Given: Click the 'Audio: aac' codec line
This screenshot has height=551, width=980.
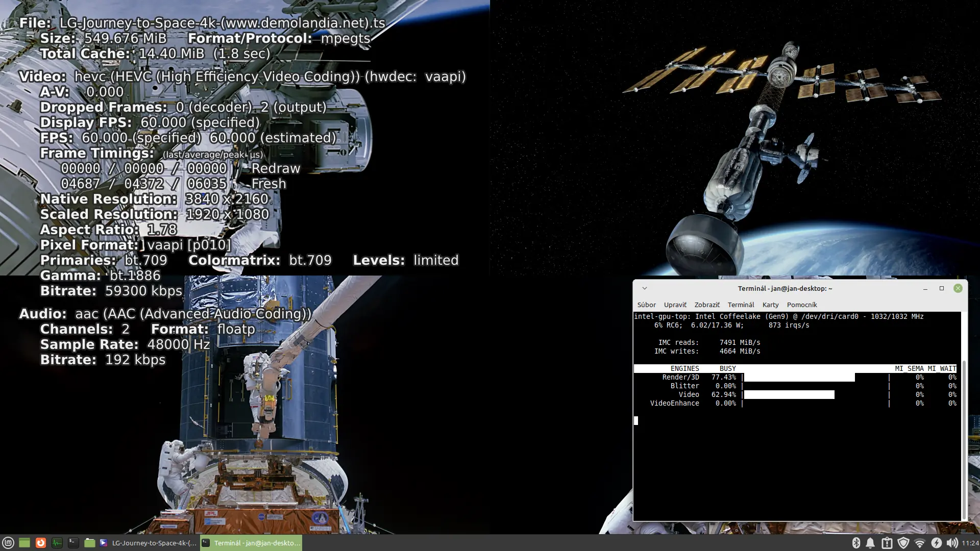Looking at the screenshot, I should coord(165,314).
